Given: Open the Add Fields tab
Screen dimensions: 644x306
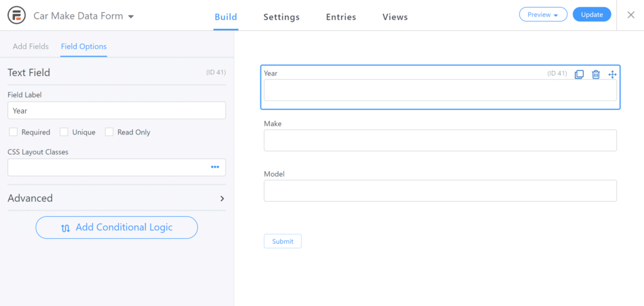Looking at the screenshot, I should pos(31,46).
